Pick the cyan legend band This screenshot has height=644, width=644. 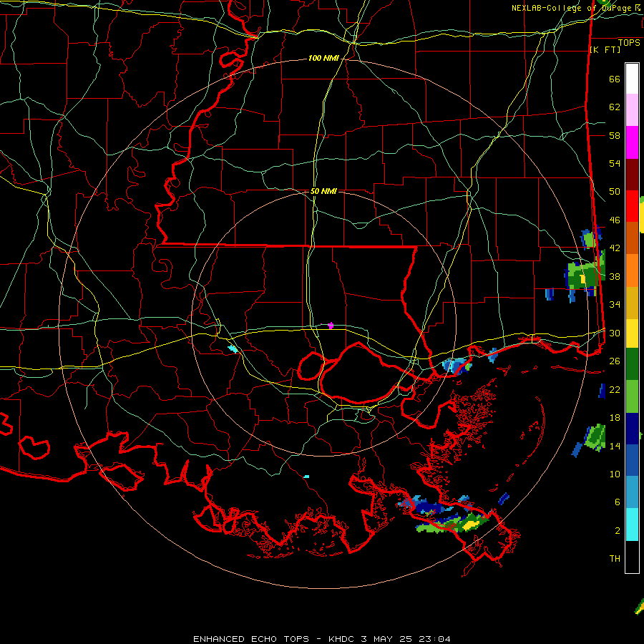pos(632,525)
